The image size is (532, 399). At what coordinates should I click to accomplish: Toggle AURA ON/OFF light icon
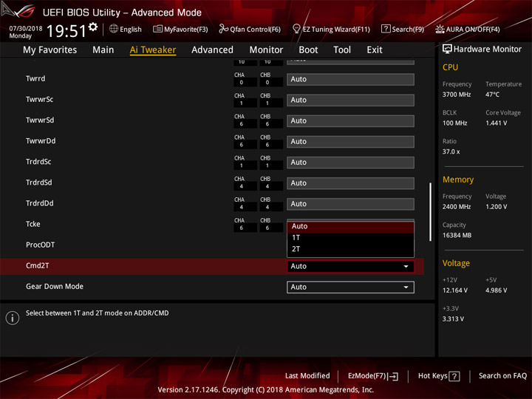440,29
